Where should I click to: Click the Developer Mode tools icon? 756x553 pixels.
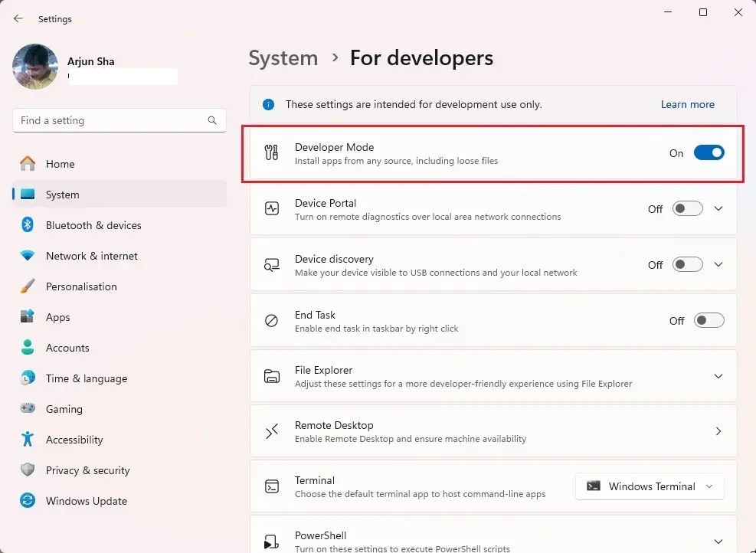click(x=271, y=153)
